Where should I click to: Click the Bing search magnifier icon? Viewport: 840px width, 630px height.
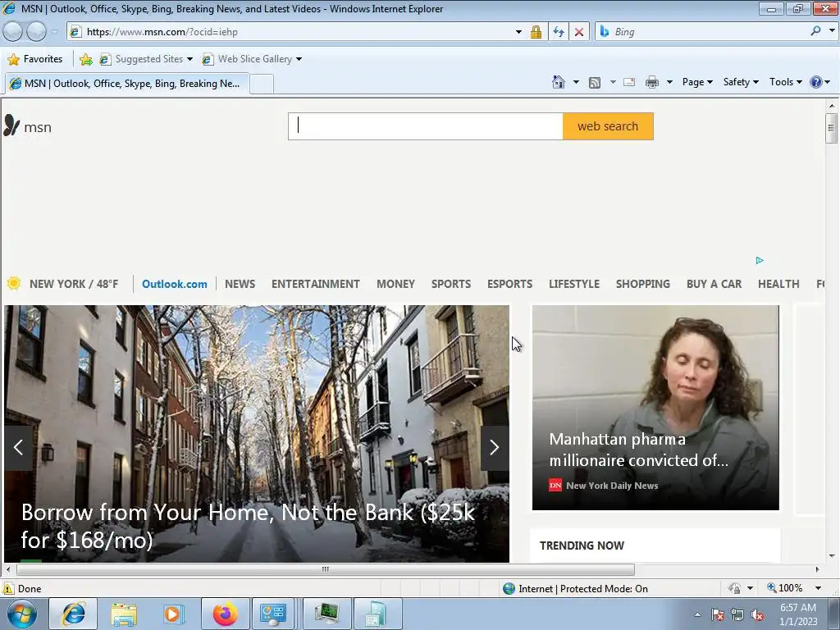(815, 31)
